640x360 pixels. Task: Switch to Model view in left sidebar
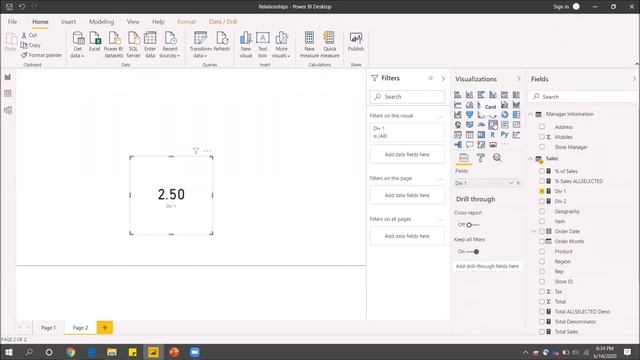pos(8,110)
